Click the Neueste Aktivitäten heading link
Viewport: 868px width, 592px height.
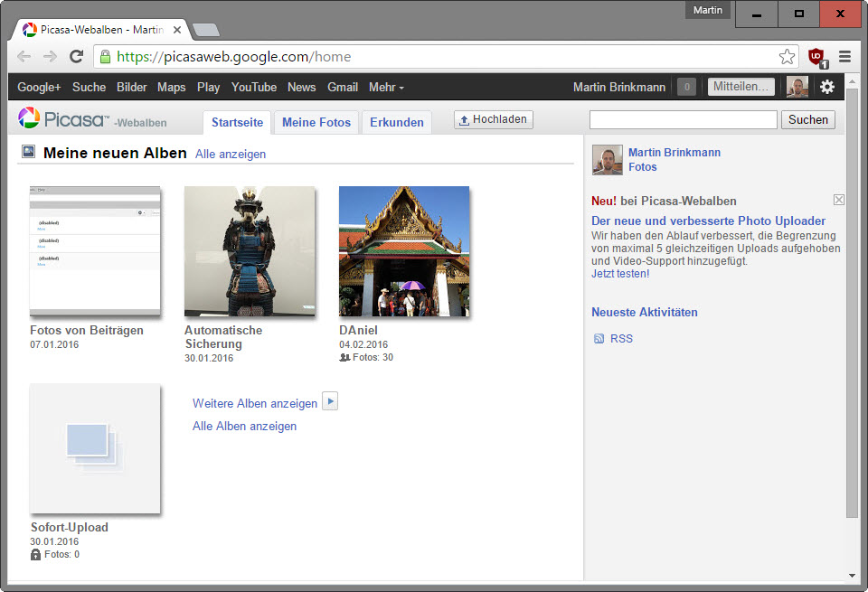pyautogui.click(x=645, y=312)
